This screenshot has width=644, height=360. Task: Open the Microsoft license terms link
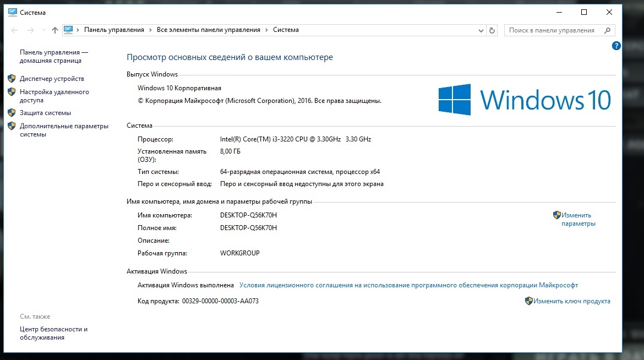point(408,285)
